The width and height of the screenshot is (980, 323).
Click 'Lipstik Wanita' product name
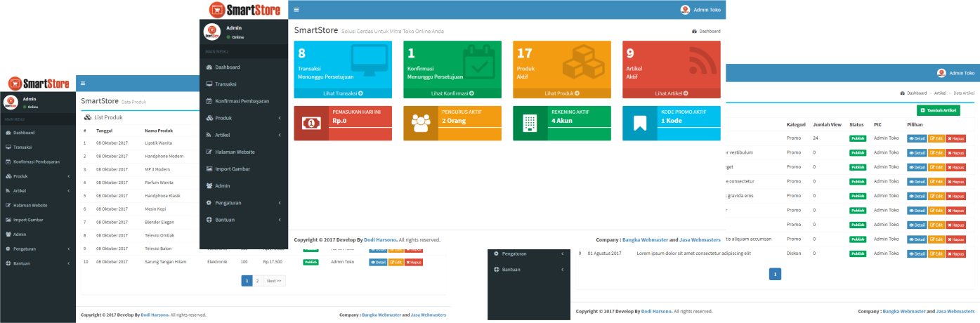(159, 143)
